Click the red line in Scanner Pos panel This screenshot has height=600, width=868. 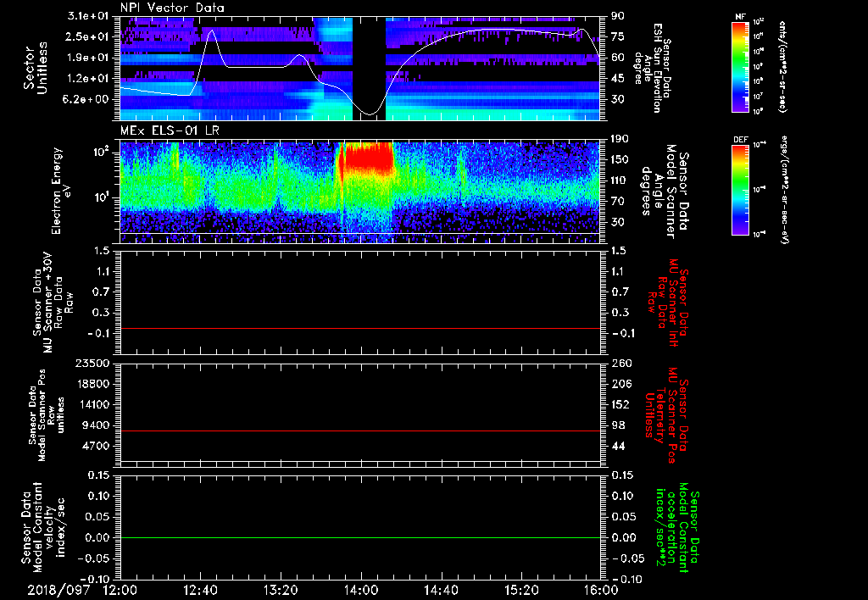(359, 431)
